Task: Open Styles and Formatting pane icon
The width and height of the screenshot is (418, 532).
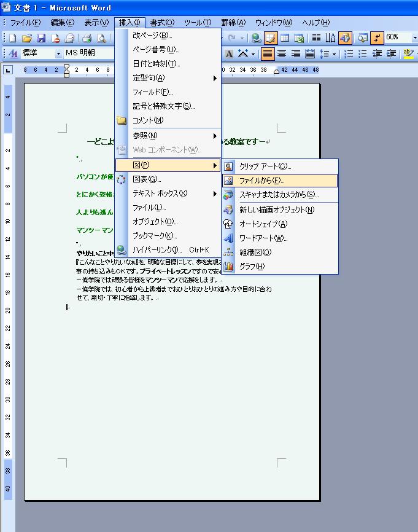Action: [13, 53]
